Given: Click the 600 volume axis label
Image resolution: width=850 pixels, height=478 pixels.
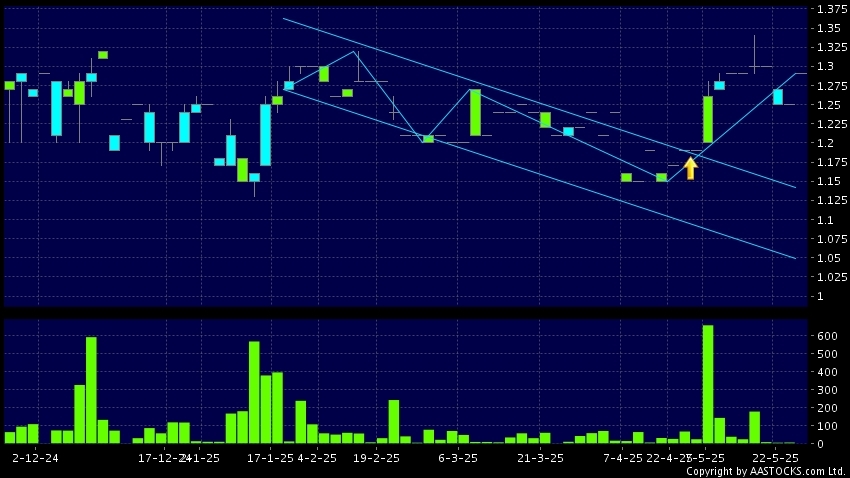Looking at the screenshot, I should click(x=827, y=336).
